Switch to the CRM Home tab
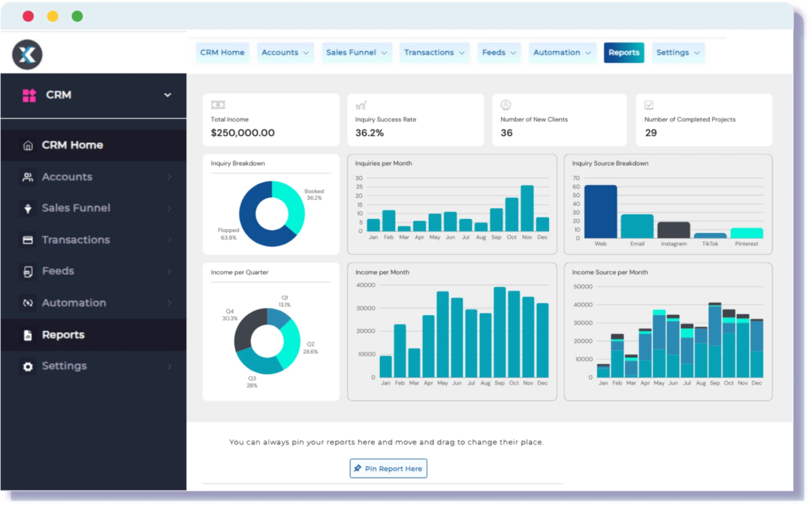The image size is (812, 507). click(222, 53)
